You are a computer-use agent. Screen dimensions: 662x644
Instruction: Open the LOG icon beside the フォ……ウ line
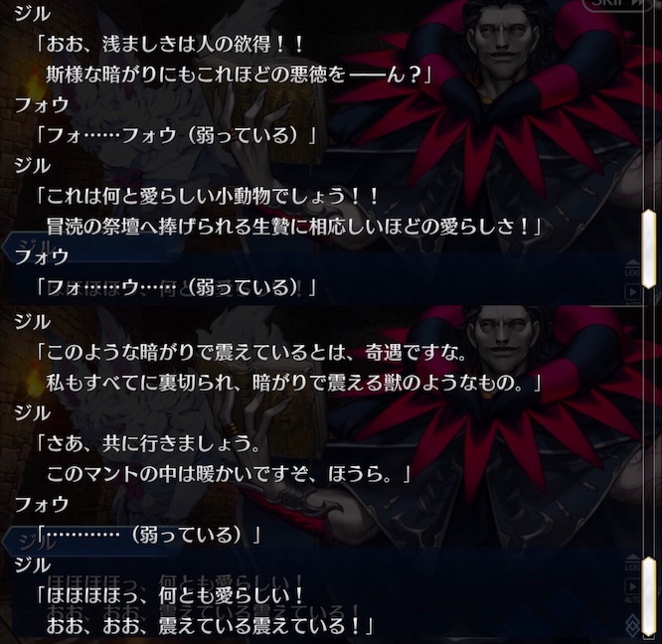click(x=633, y=268)
